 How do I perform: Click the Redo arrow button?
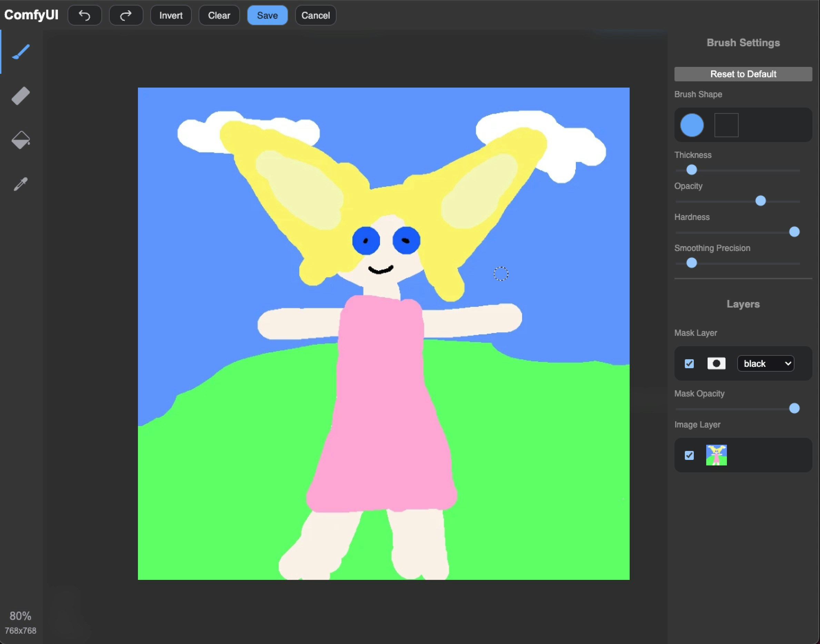pos(126,16)
